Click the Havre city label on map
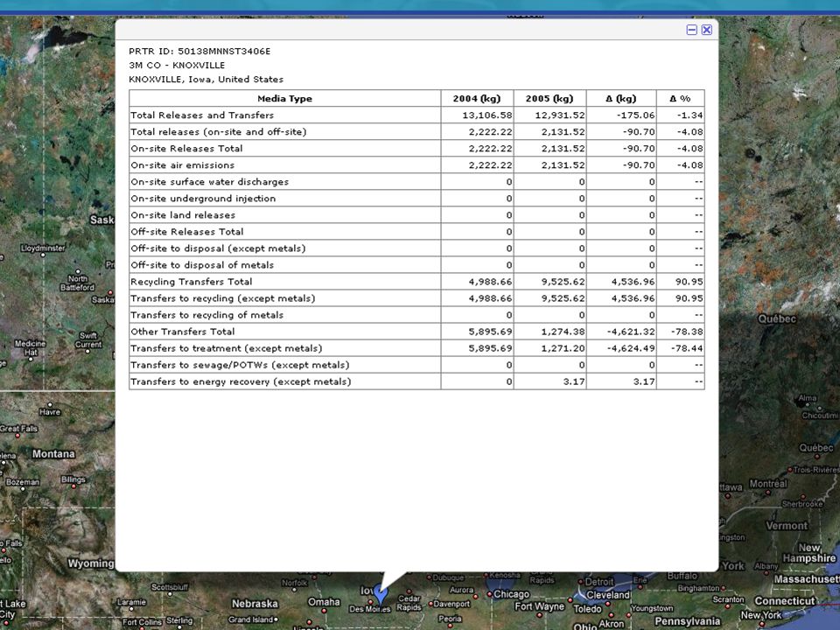 point(49,412)
